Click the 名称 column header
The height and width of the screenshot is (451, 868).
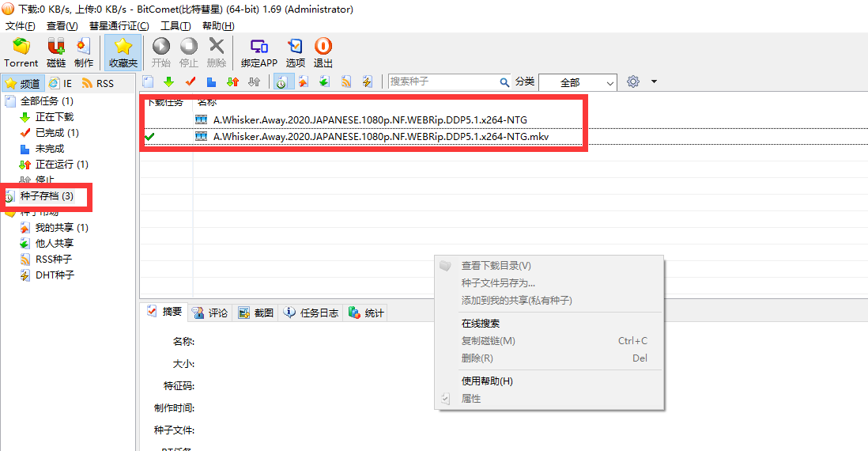[x=207, y=102]
